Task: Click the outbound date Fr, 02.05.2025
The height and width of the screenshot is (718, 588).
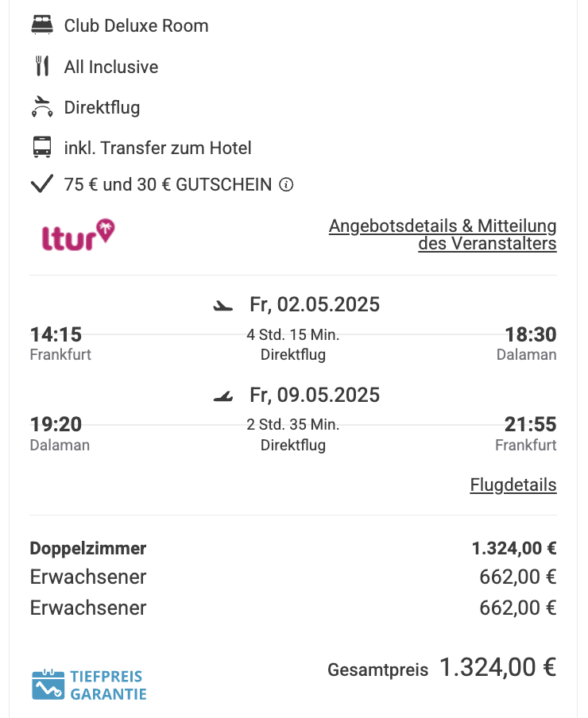Action: tap(315, 304)
